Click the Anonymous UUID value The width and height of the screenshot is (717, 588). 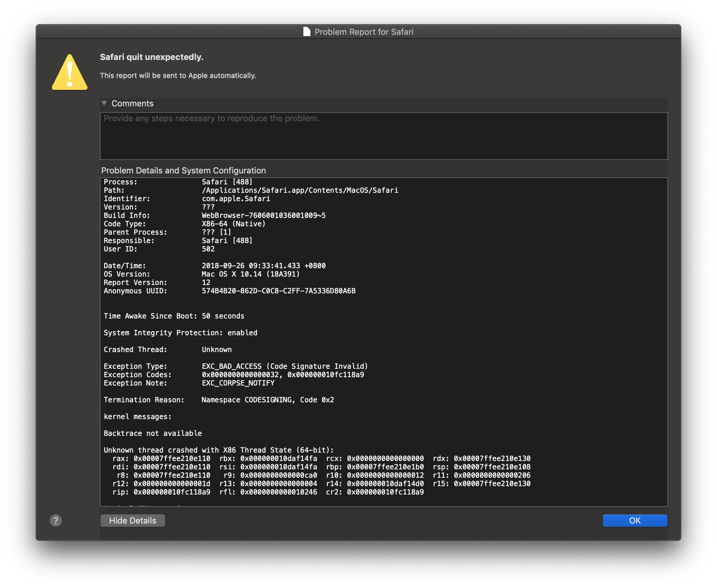point(279,291)
